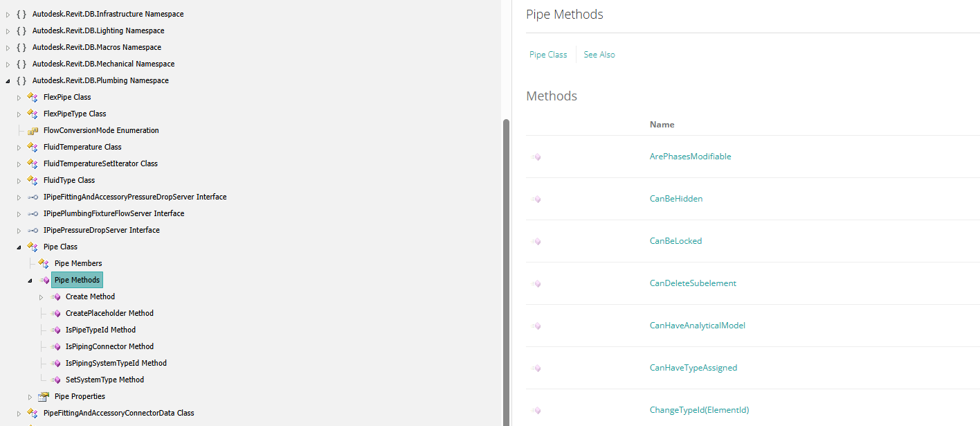Open the ChangeTypeId(ElementId) method link
Image resolution: width=980 pixels, height=426 pixels.
[x=700, y=410]
